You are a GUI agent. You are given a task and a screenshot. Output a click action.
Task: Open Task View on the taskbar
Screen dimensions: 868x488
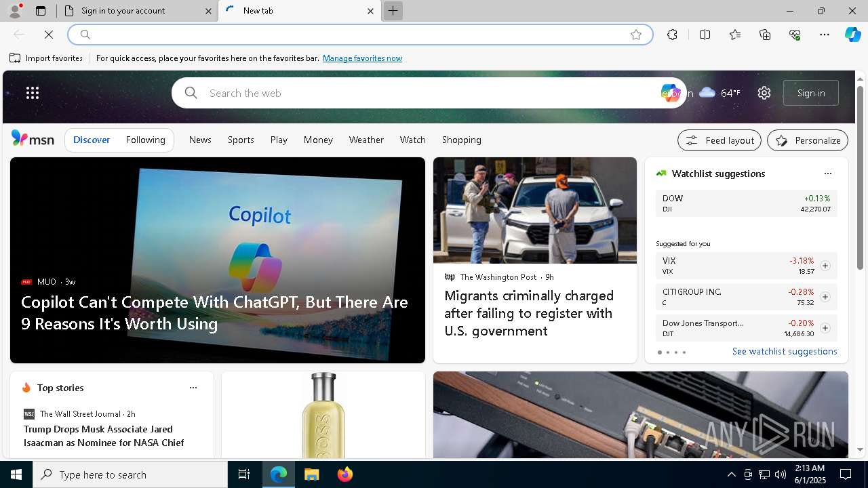[244, 474]
